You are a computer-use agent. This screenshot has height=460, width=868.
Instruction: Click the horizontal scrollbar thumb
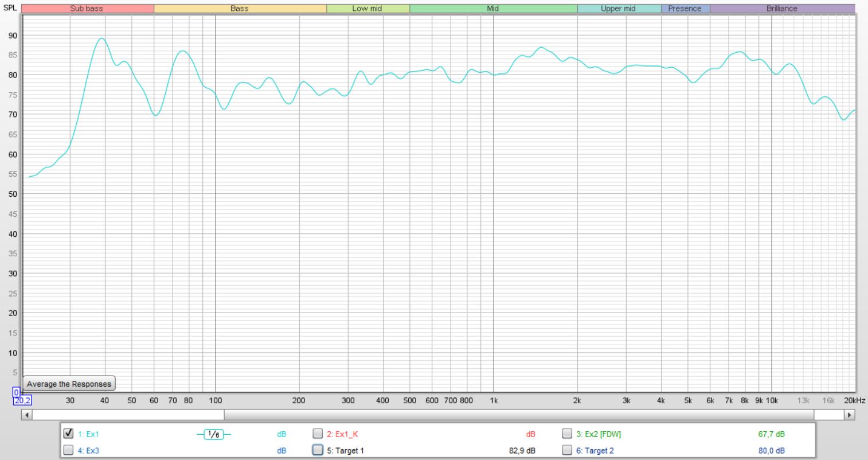(519, 414)
